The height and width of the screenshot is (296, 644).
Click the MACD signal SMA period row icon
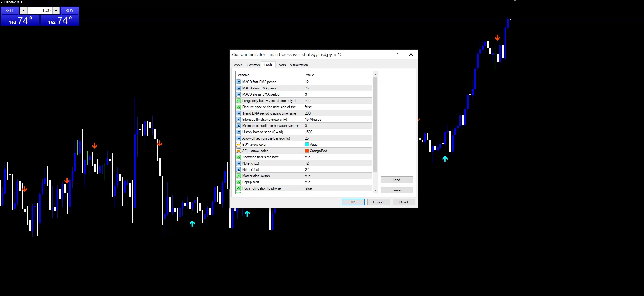238,94
